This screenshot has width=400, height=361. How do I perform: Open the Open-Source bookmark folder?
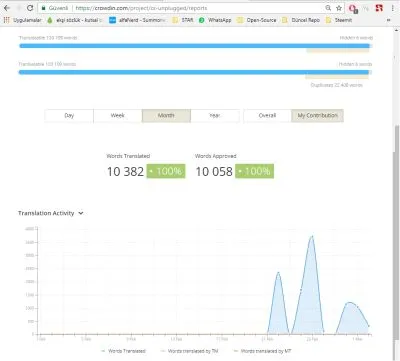[x=257, y=20]
